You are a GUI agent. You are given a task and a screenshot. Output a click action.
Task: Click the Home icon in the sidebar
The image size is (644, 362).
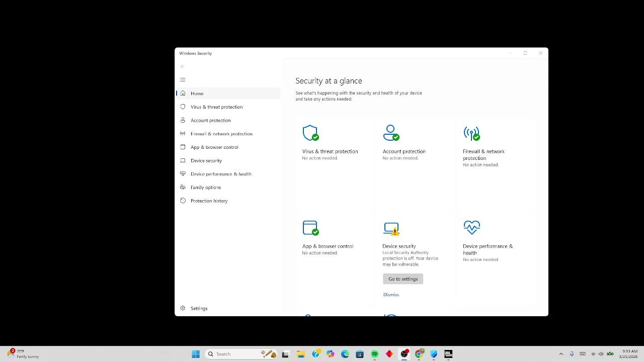tap(183, 94)
